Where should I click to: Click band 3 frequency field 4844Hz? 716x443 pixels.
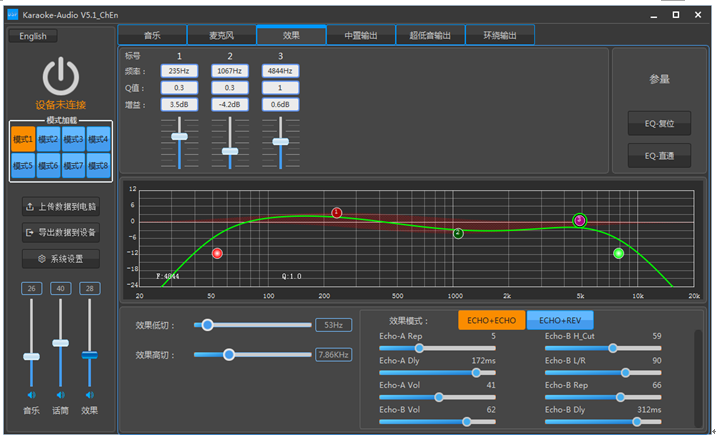tap(280, 71)
